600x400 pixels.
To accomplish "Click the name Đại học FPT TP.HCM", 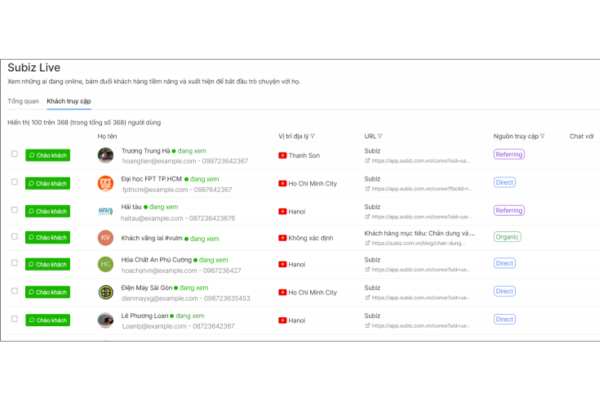I will 152,179.
